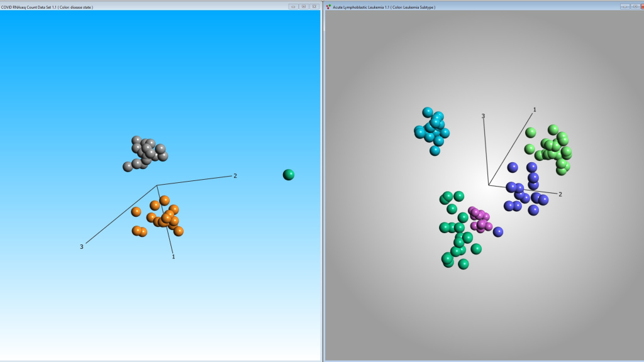Click the axes origin in the Leukemia plot
Screen dimensions: 644x362
click(x=489, y=184)
